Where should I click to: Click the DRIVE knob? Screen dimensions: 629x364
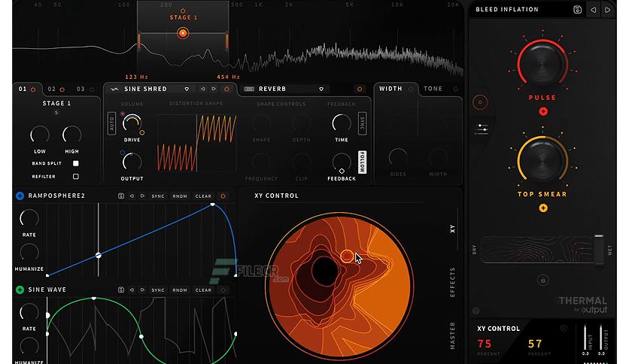click(x=132, y=123)
